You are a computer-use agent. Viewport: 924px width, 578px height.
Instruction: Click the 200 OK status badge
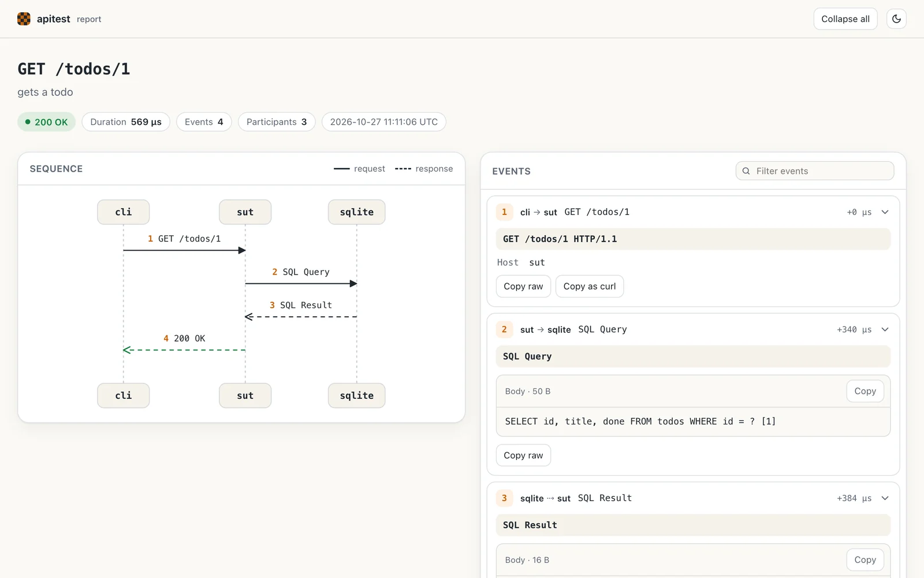click(x=46, y=122)
